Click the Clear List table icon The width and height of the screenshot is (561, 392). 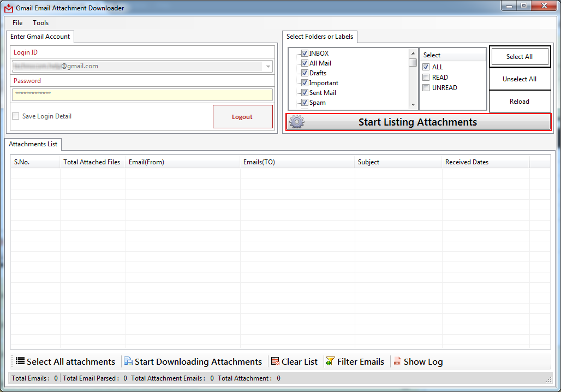click(x=275, y=361)
